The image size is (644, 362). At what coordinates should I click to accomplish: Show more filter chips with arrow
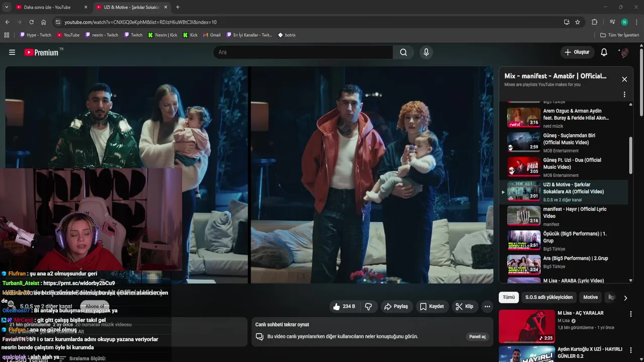click(625, 298)
